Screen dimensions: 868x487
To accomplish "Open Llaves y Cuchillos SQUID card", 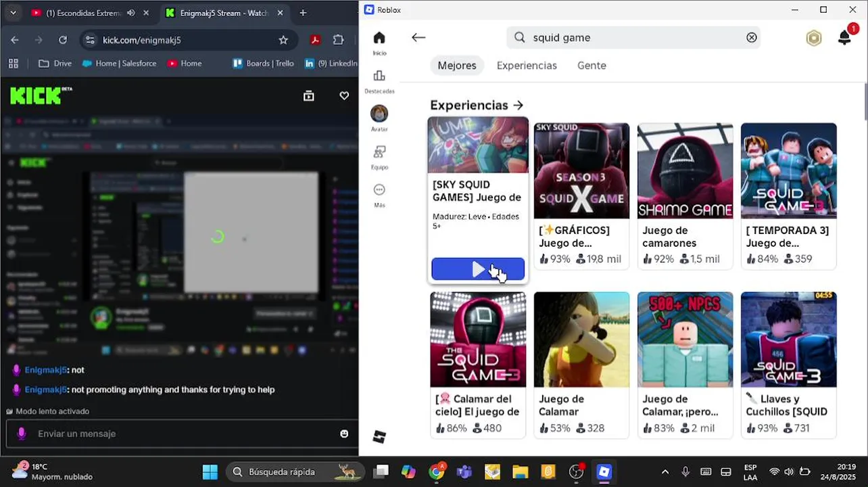I will (788, 365).
